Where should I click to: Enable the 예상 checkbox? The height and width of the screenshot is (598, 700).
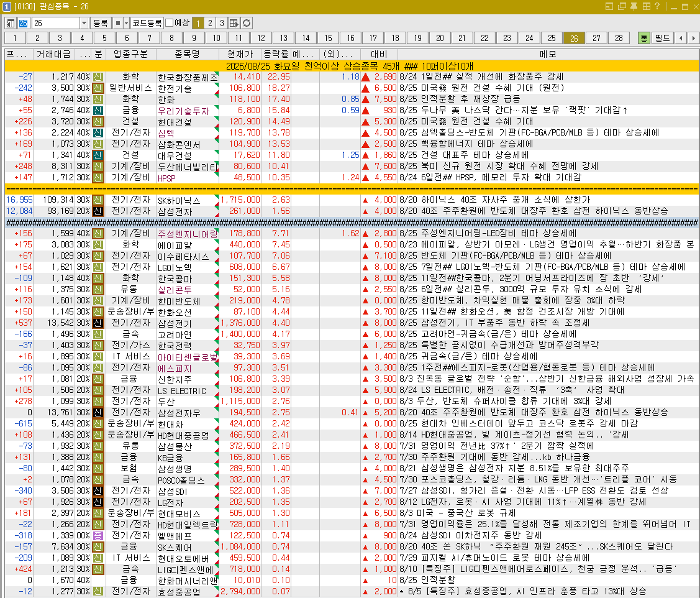click(x=169, y=23)
